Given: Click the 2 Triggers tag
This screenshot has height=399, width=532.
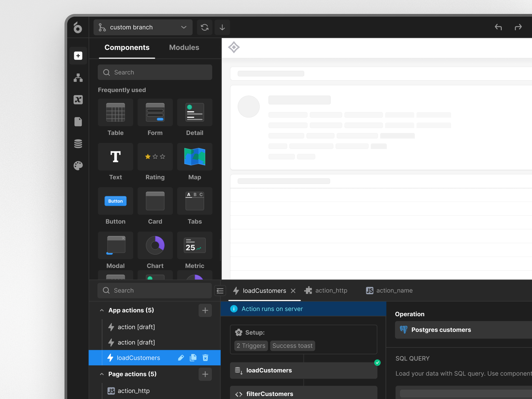Looking at the screenshot, I should [251, 346].
